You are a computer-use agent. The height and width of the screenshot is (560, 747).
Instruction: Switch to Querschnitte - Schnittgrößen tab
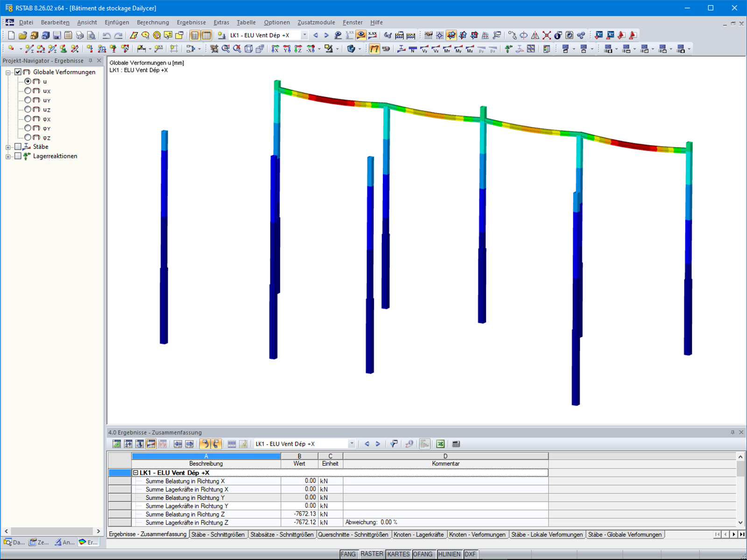pos(353,534)
